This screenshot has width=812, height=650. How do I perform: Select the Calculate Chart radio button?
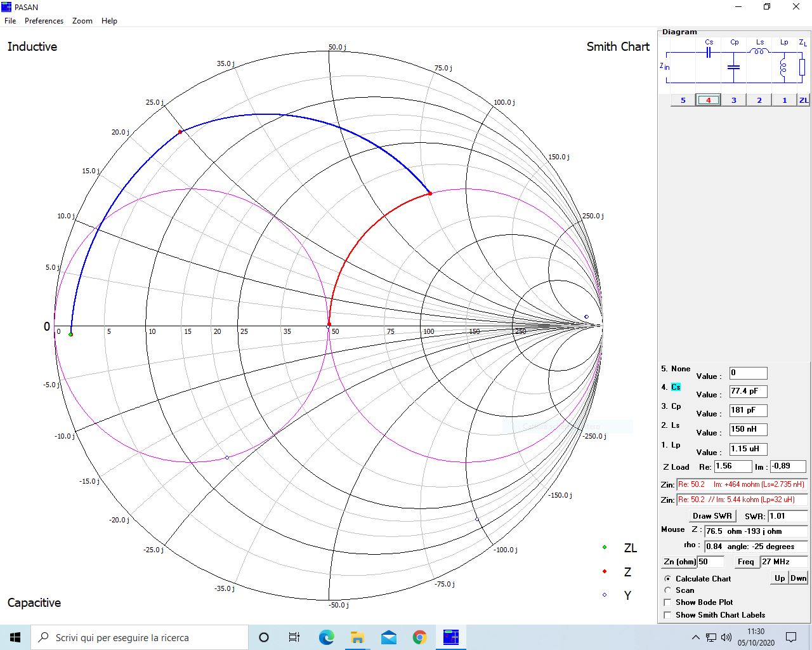coord(667,579)
